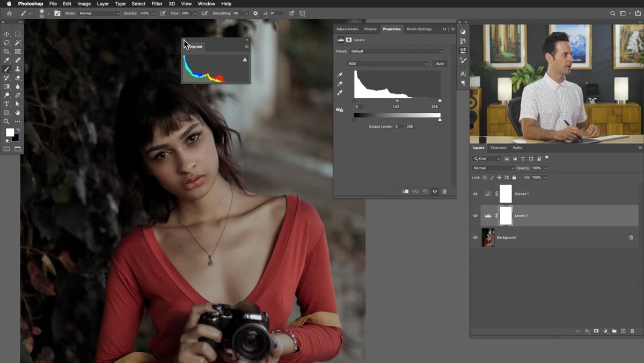Open brush smoothing options gear
The height and width of the screenshot is (363, 644).
click(255, 13)
